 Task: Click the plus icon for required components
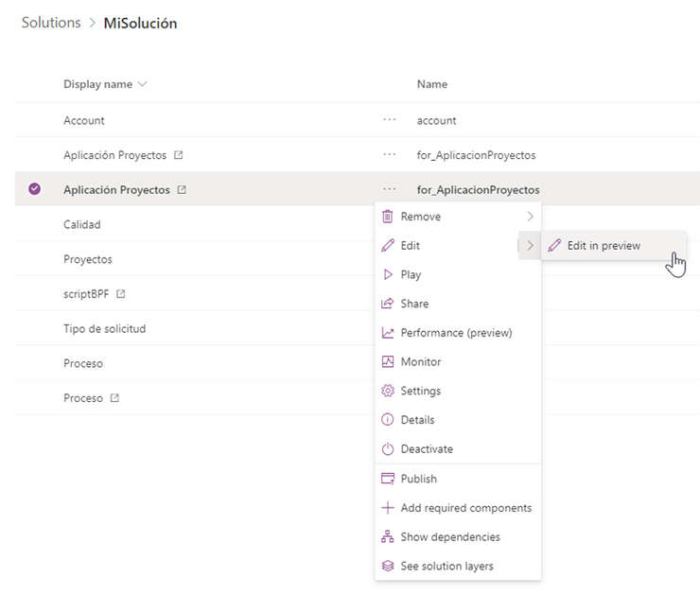point(388,508)
